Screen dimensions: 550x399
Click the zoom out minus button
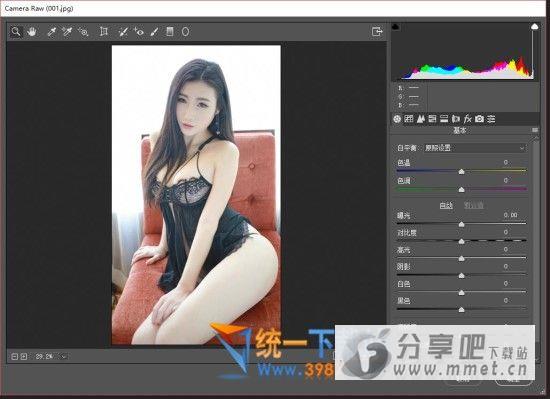[x=15, y=357]
